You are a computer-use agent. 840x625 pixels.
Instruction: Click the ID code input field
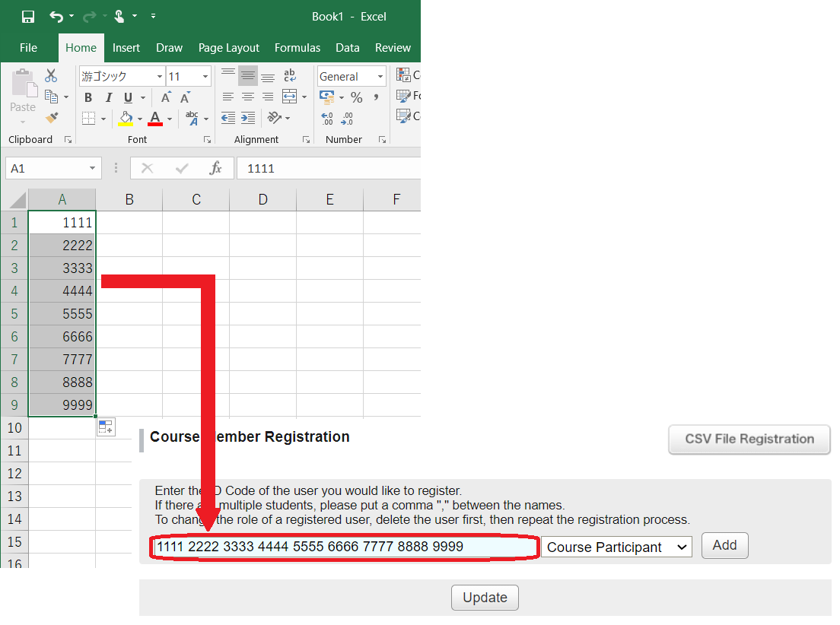coord(345,547)
